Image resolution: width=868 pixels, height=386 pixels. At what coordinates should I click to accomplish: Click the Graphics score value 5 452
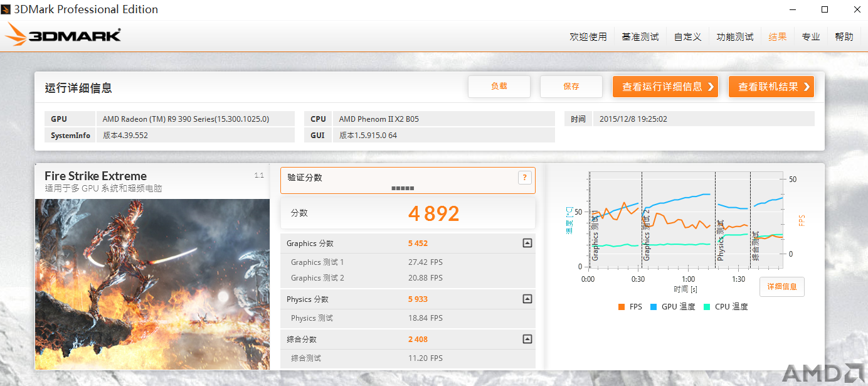(418, 244)
